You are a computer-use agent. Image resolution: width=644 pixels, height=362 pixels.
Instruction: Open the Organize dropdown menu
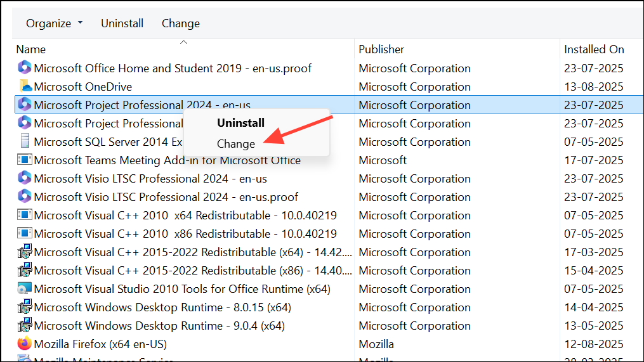point(54,23)
